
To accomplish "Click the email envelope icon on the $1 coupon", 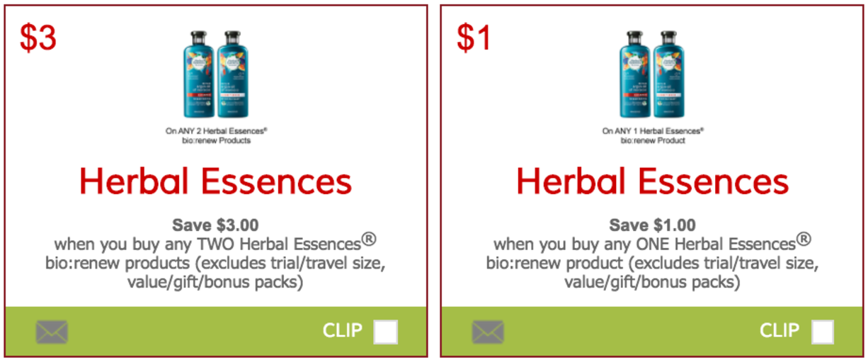I will [x=488, y=332].
